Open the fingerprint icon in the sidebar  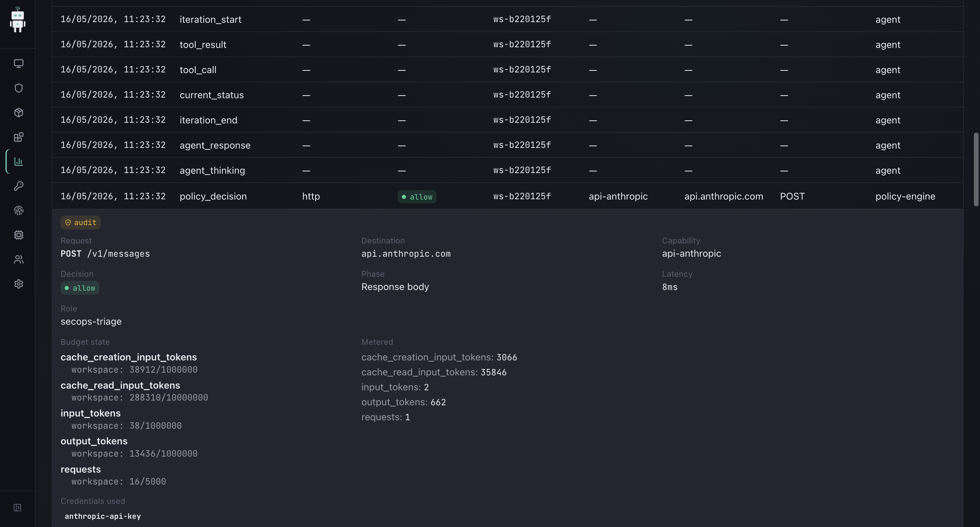click(19, 210)
